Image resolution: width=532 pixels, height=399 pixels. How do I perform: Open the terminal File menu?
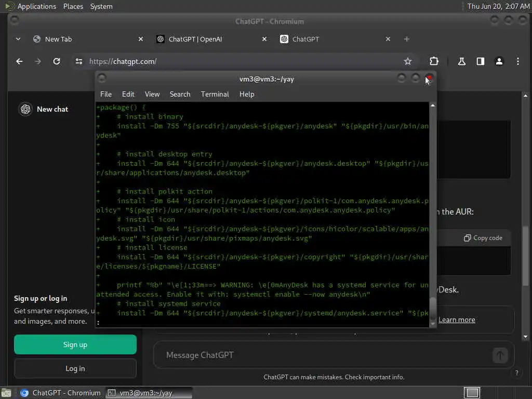tap(106, 95)
